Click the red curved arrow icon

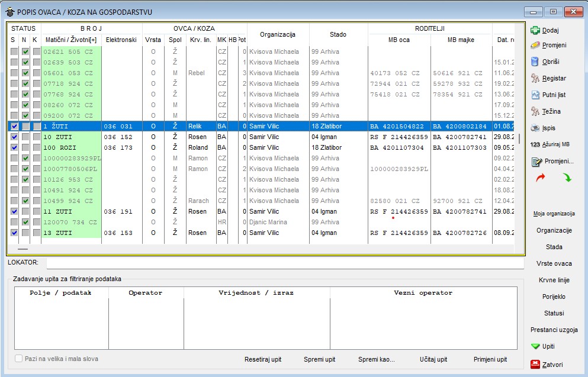539,178
